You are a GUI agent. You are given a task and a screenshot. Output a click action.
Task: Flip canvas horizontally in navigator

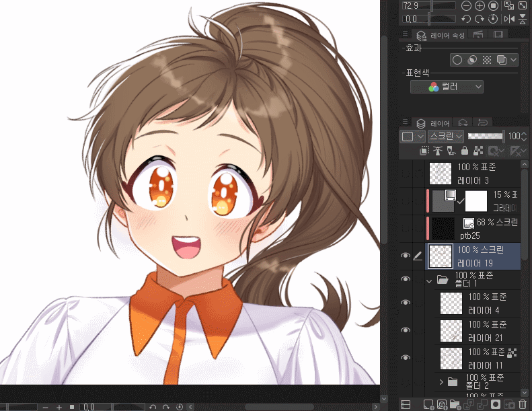[x=509, y=19]
